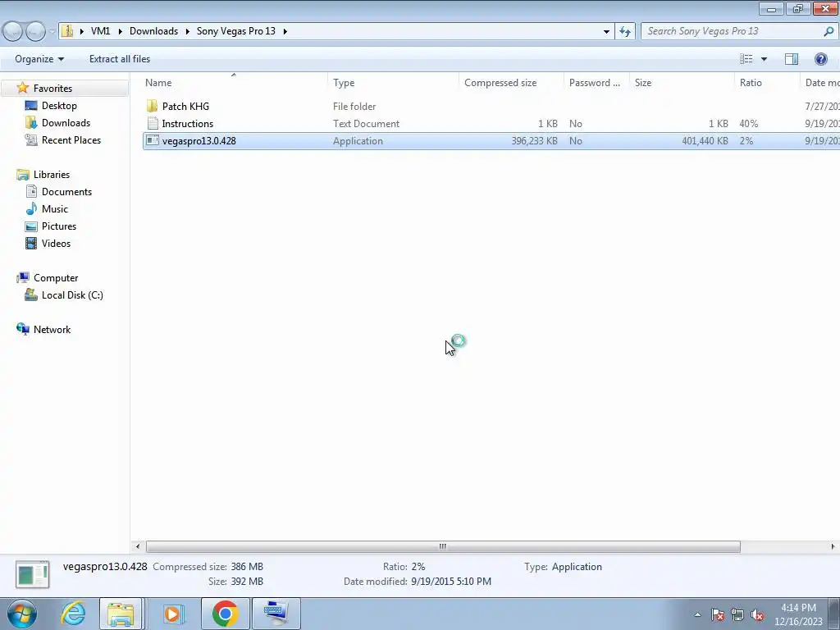Launch Internet Explorer from the taskbar
840x630 pixels.
click(73, 614)
